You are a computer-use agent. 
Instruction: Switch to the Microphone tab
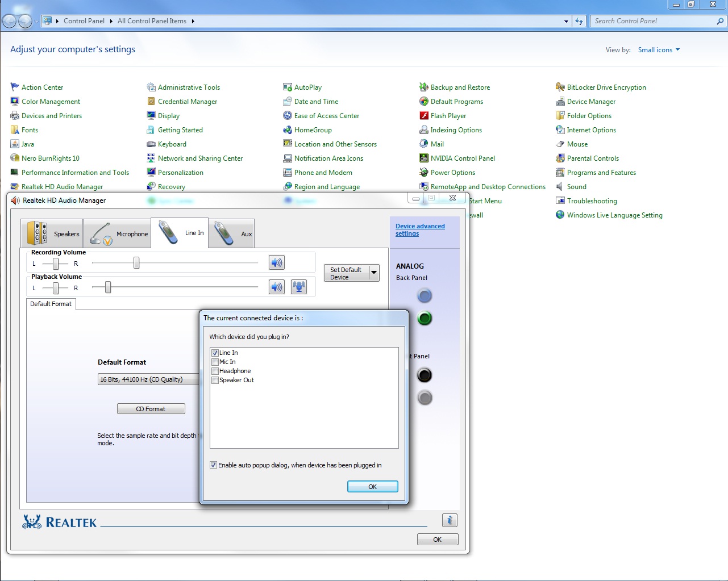click(x=117, y=233)
